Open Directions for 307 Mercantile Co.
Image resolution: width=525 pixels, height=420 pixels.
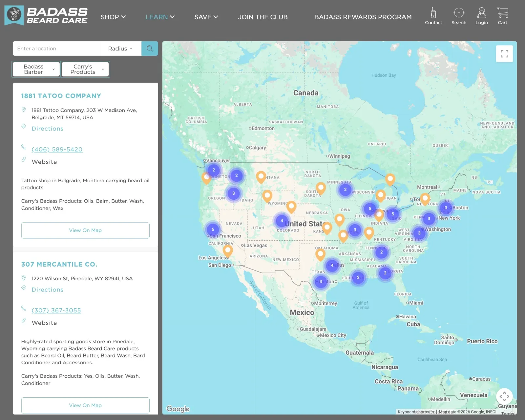[48, 290]
